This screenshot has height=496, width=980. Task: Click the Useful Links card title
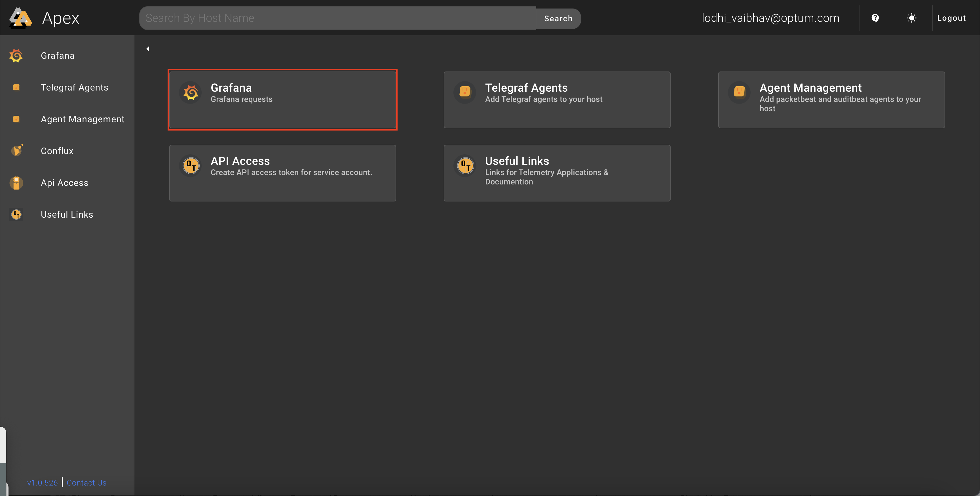pos(517,161)
